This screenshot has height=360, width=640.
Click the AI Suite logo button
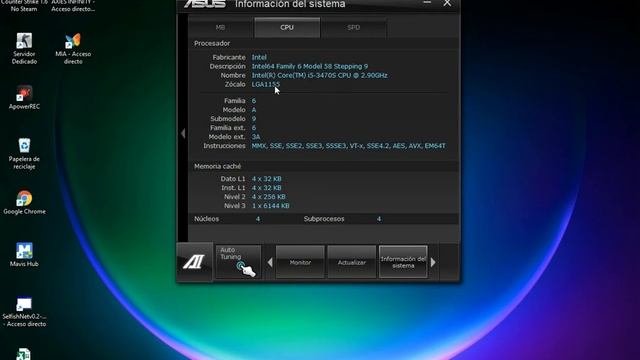pyautogui.click(x=194, y=262)
